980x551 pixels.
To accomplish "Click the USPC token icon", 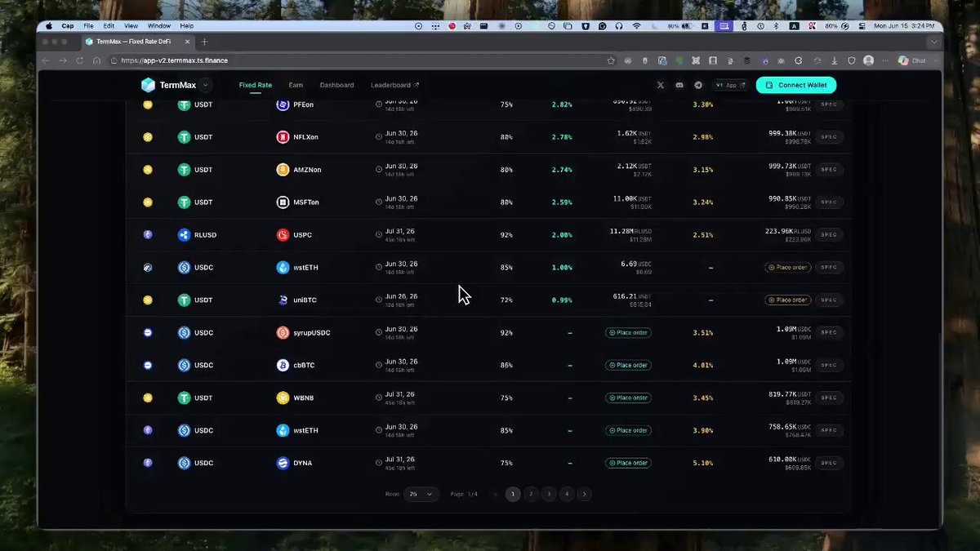I will point(283,235).
